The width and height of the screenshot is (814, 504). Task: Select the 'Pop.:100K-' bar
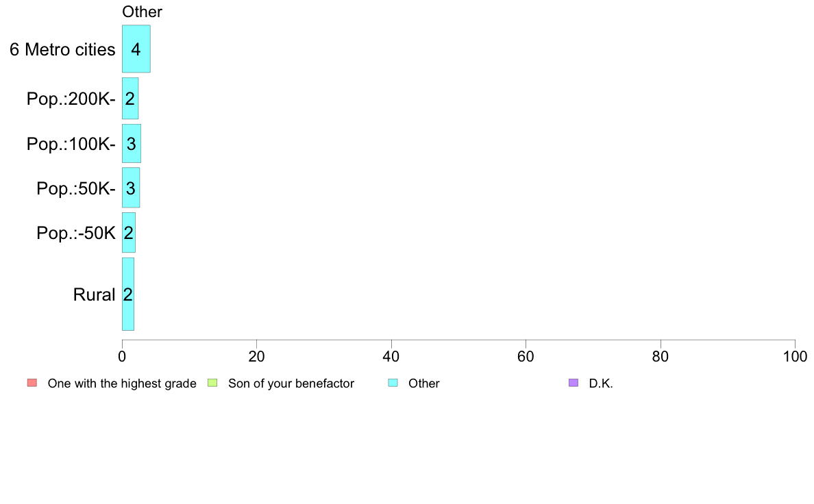click(x=132, y=143)
